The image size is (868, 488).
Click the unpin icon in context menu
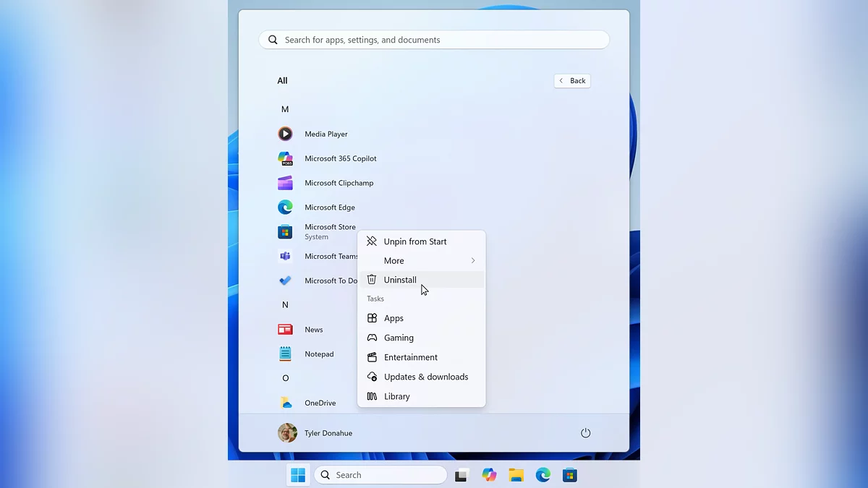372,241
